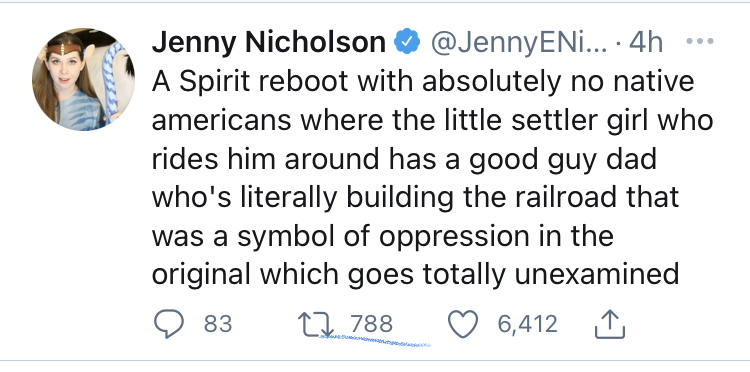Screen dimensions: 750x372
Task: Open the three-dot more options menu
Action: (x=700, y=41)
